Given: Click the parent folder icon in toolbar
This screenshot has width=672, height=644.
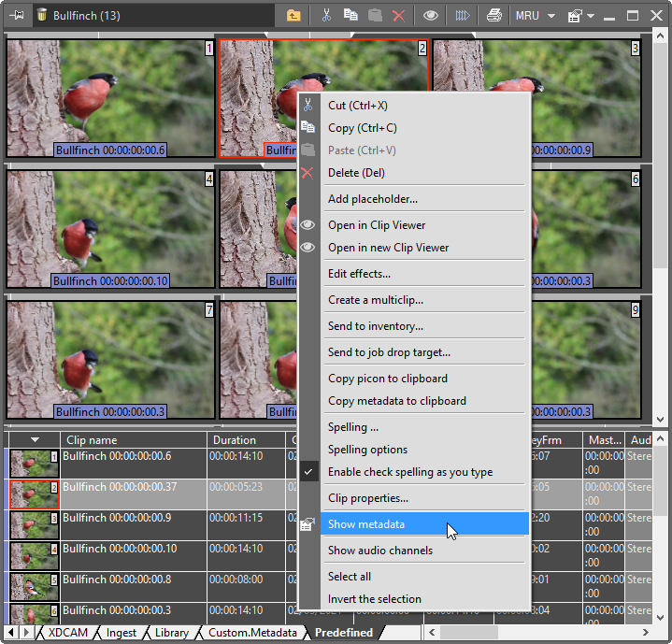Looking at the screenshot, I should click(x=293, y=16).
